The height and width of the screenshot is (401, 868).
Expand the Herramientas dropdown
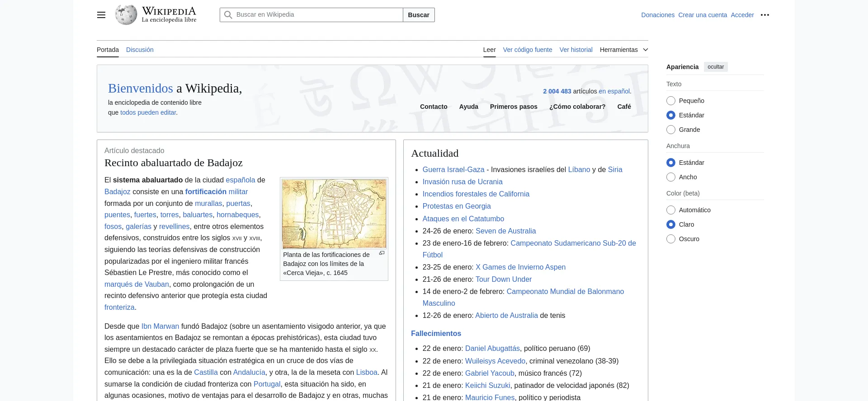tap(624, 50)
